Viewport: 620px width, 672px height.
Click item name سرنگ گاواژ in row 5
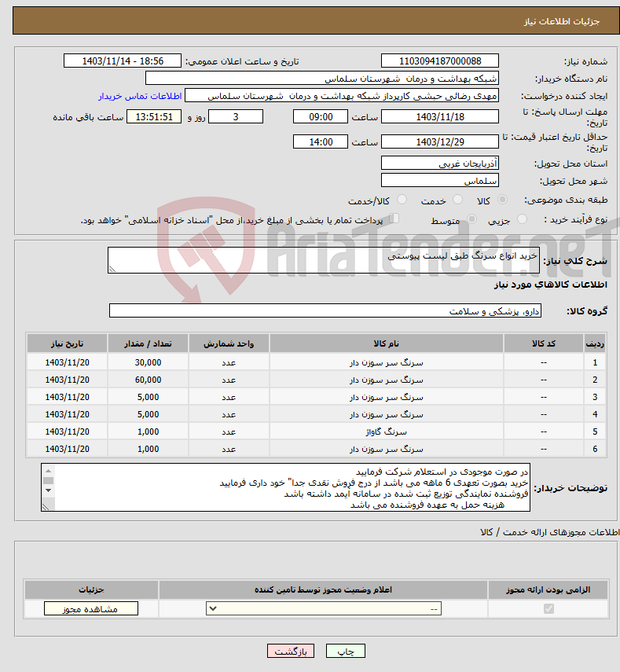[x=387, y=431]
